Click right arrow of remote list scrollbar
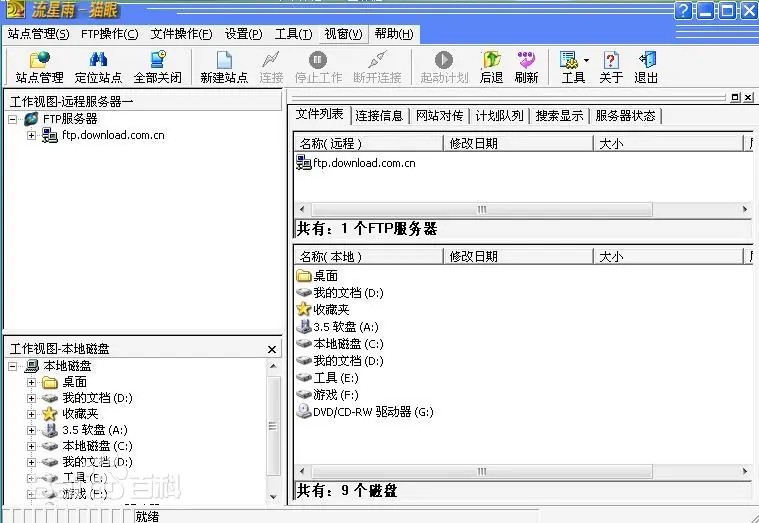Viewport: 759px width, 523px height. pos(745,210)
